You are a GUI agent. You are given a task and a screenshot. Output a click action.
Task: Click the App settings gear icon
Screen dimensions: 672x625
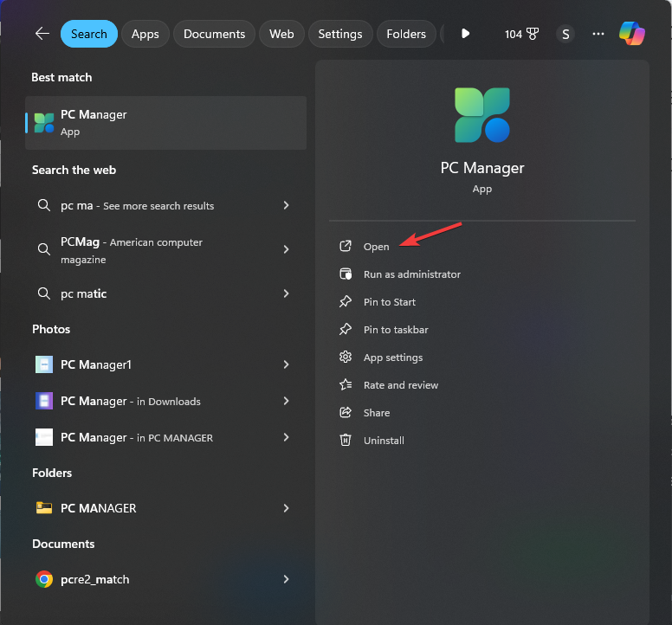tap(346, 357)
